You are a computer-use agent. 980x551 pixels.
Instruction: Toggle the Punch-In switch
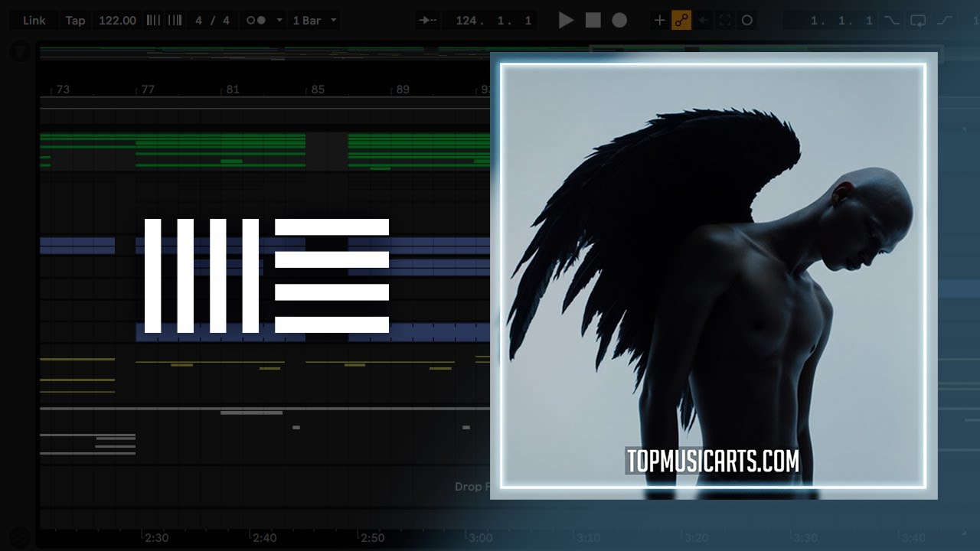891,21
